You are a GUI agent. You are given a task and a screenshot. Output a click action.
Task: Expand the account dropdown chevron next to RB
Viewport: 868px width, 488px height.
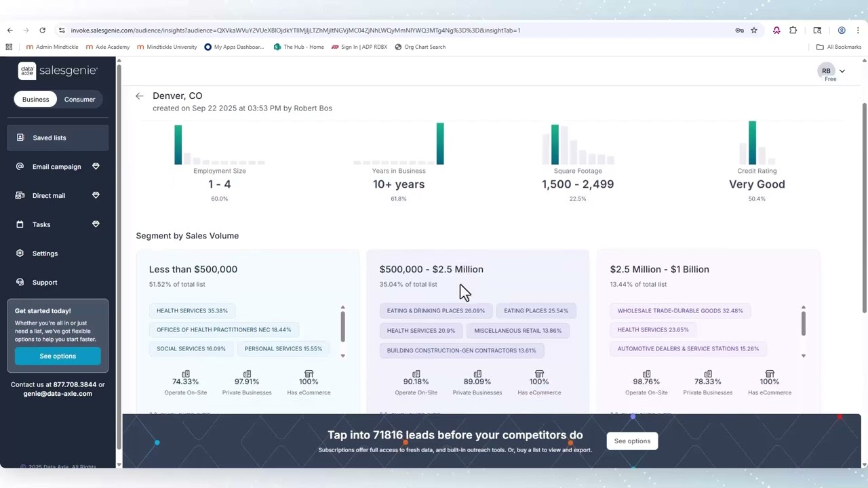coord(842,70)
